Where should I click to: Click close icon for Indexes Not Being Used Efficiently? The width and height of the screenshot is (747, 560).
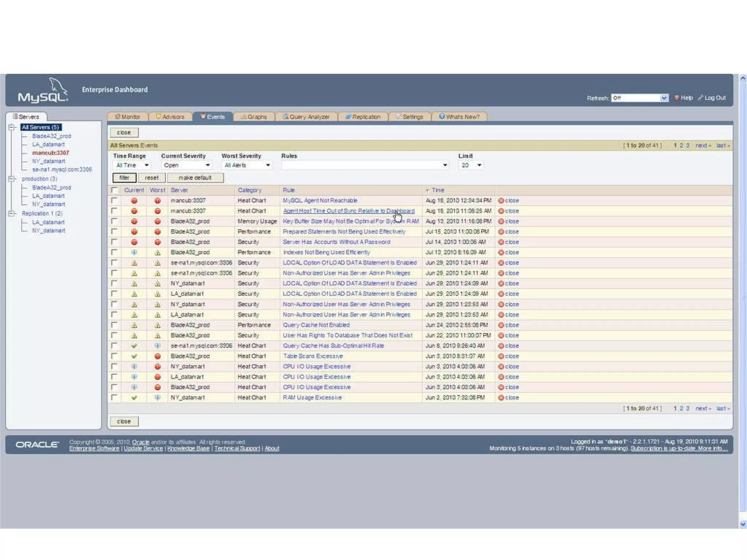point(501,252)
